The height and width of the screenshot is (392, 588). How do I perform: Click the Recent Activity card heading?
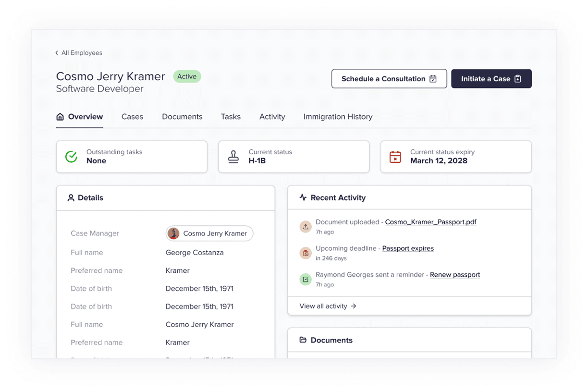338,197
